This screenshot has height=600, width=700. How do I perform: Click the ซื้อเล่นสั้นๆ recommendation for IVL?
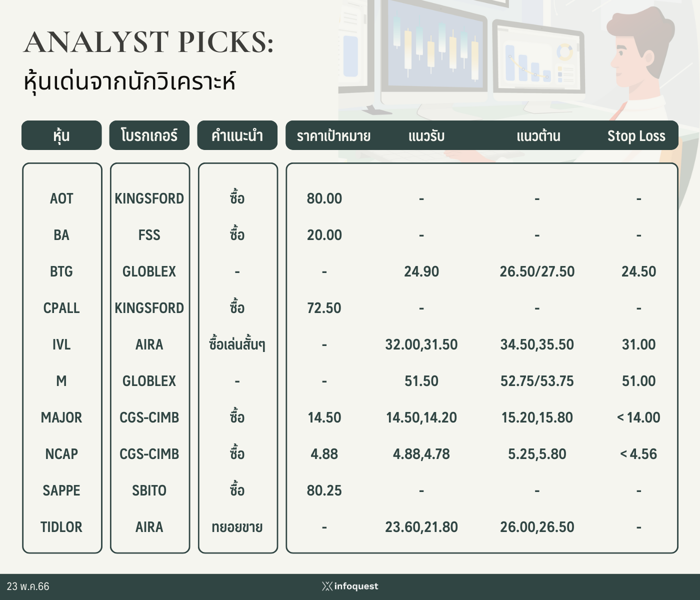(x=237, y=344)
